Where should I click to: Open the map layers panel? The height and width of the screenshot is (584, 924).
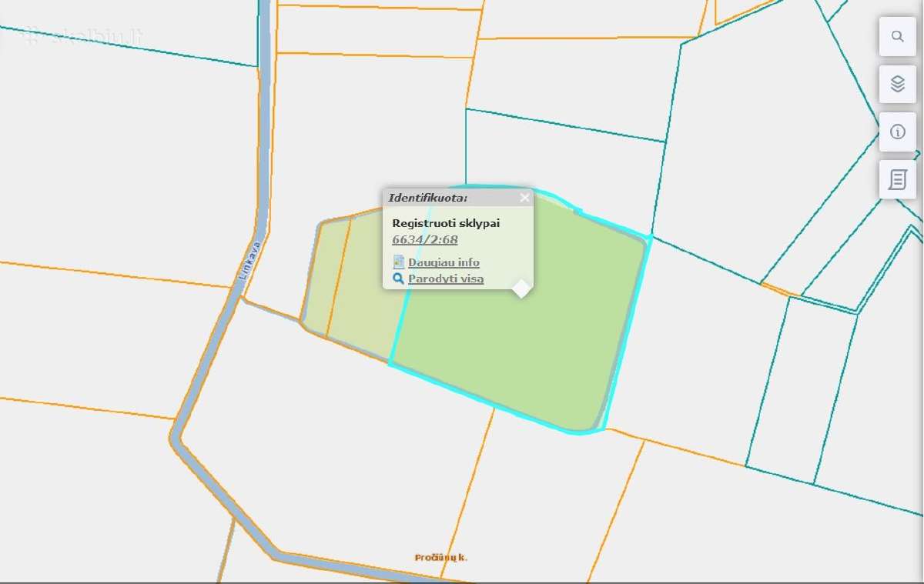click(897, 84)
